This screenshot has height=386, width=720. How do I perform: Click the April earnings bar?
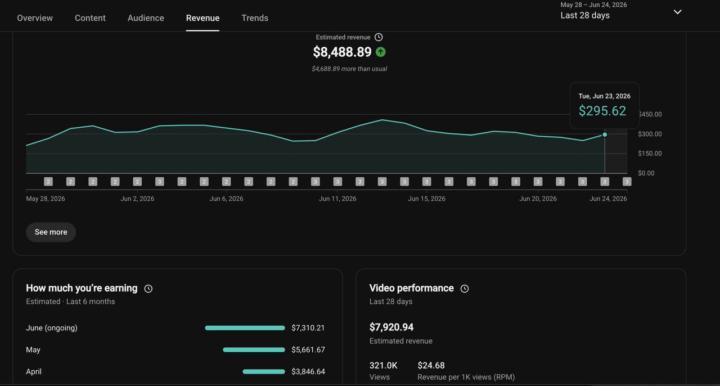click(264, 372)
